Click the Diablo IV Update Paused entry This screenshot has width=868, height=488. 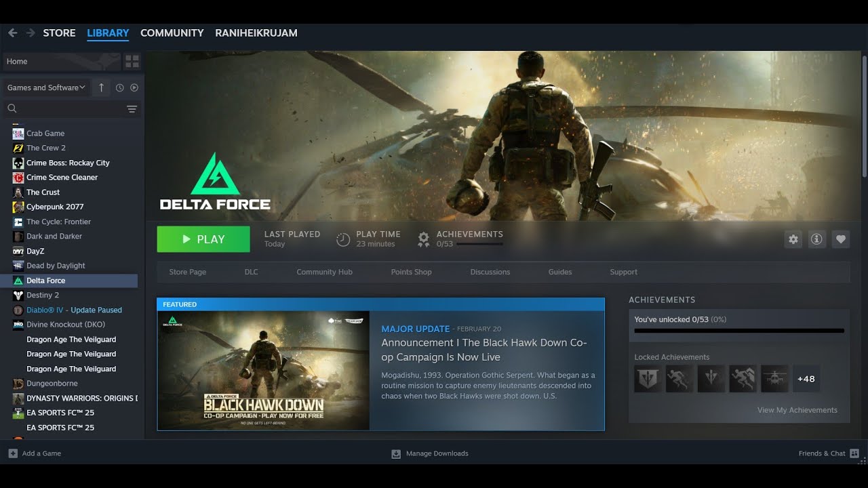pyautogui.click(x=74, y=310)
